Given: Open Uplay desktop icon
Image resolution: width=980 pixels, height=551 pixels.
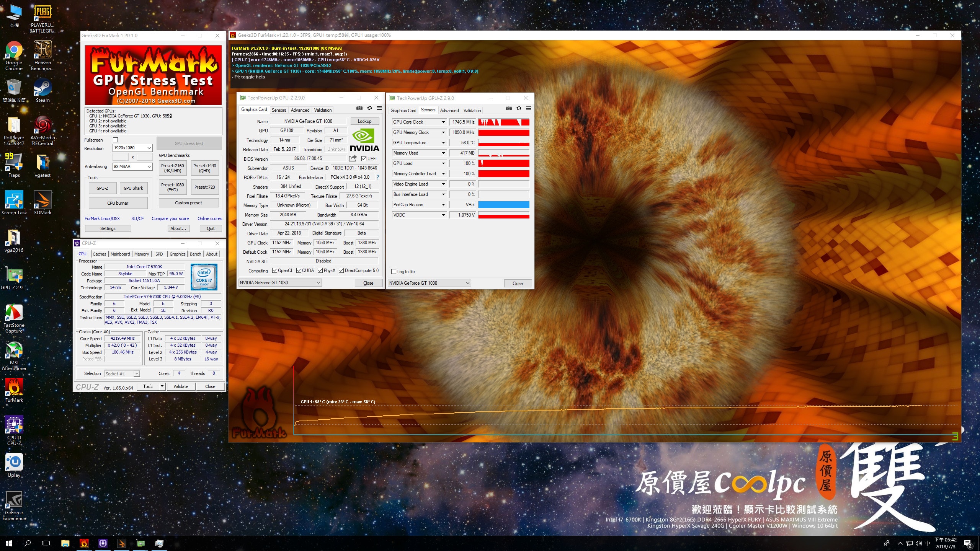Looking at the screenshot, I should click(x=14, y=465).
